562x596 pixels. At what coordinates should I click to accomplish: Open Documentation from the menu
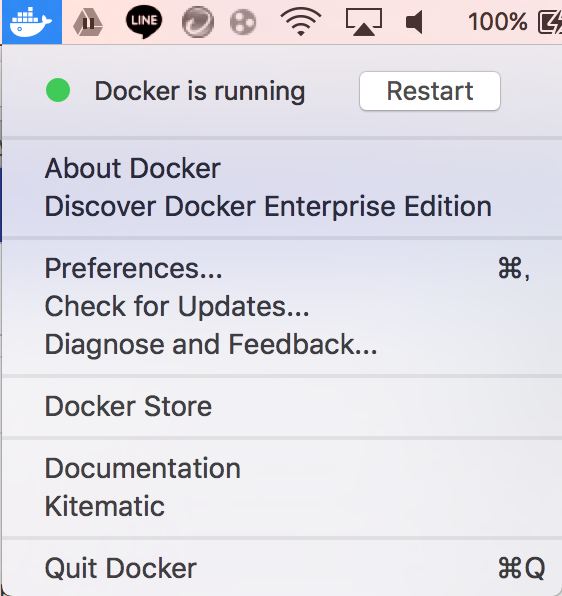click(x=142, y=468)
